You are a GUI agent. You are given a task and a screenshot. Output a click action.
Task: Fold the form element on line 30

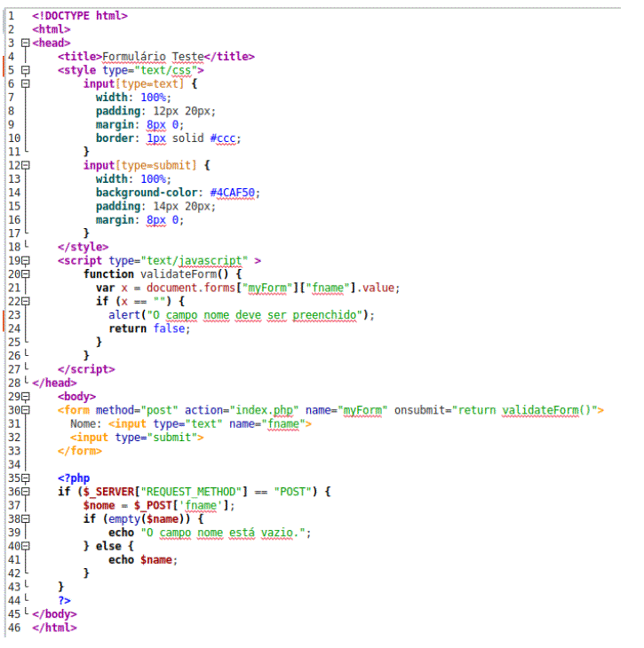25,410
